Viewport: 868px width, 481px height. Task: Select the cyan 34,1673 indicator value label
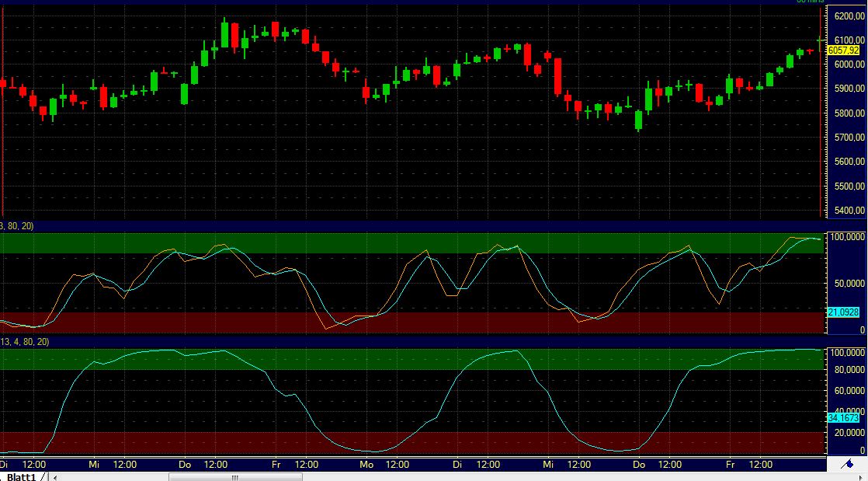point(843,417)
